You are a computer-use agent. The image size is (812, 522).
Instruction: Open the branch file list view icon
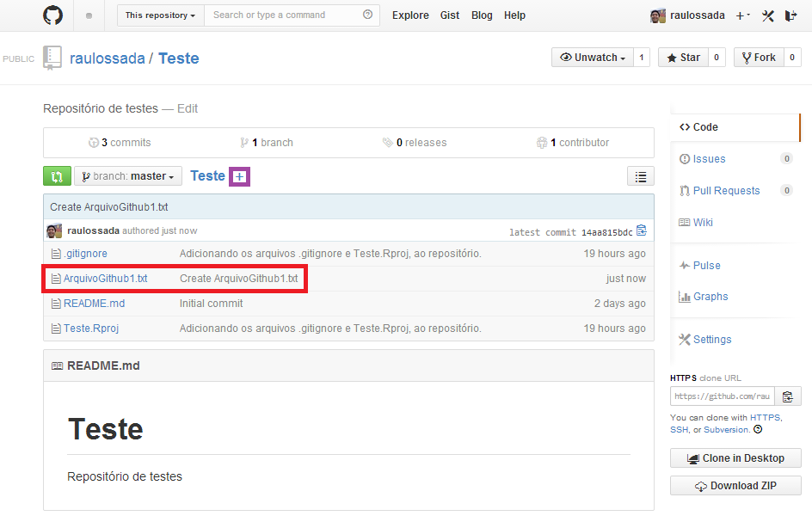coord(641,176)
